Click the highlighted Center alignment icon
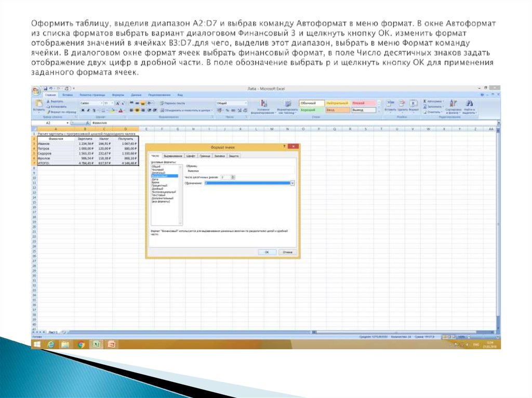Screen dimensions: 532x398 pyautogui.click(x=137, y=110)
